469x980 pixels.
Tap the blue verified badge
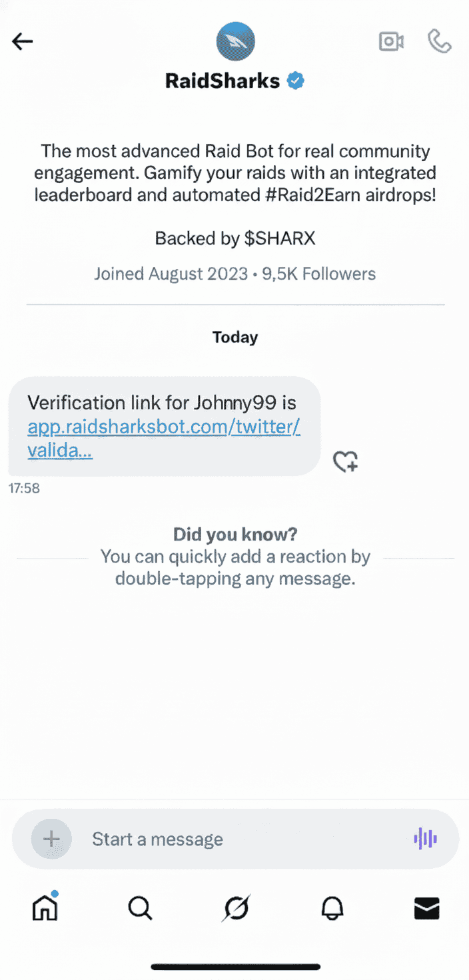(x=296, y=81)
